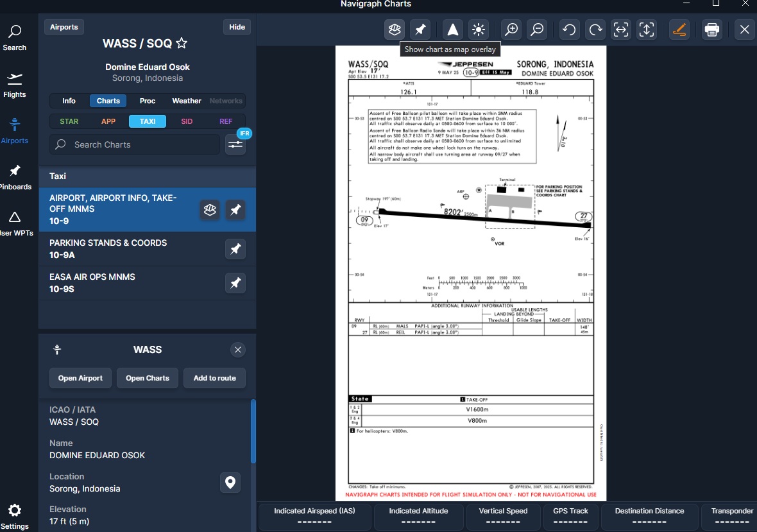Print the current chart

[712, 30]
